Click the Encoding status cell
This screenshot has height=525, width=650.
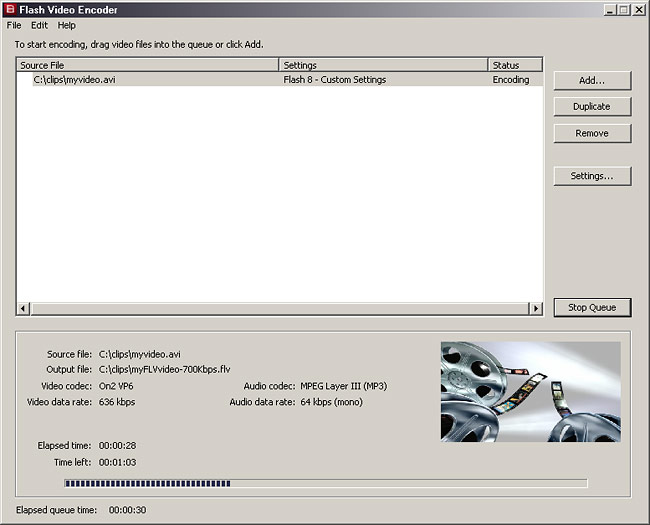pyautogui.click(x=511, y=80)
